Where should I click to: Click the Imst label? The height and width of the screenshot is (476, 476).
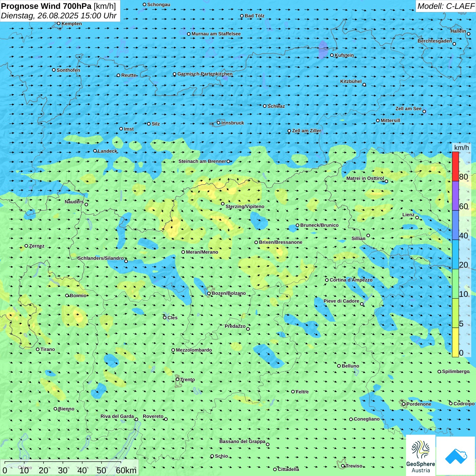point(129,129)
